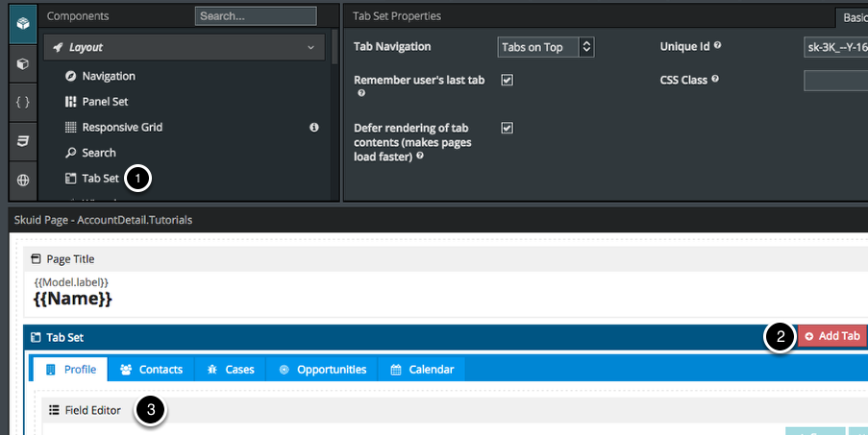Click the help icon next to Unique Id
The height and width of the screenshot is (435, 868).
point(718,46)
